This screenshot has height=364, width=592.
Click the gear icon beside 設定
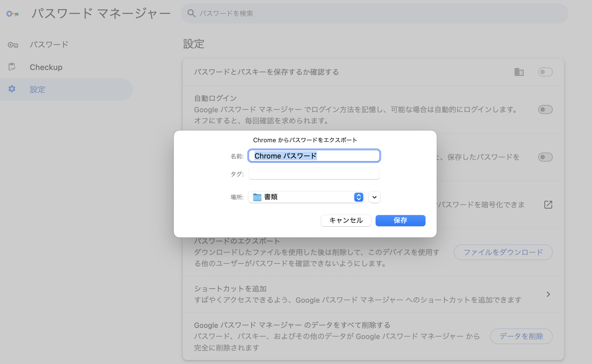12,89
